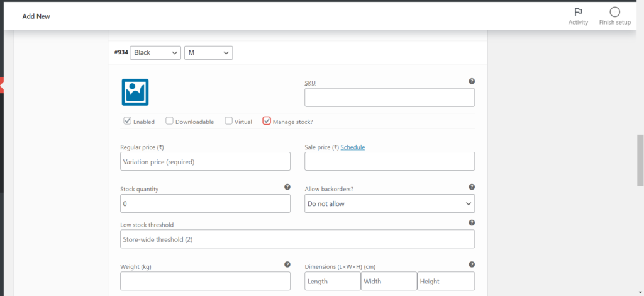
Task: Click the Finish setup circle icon
Action: tap(614, 12)
